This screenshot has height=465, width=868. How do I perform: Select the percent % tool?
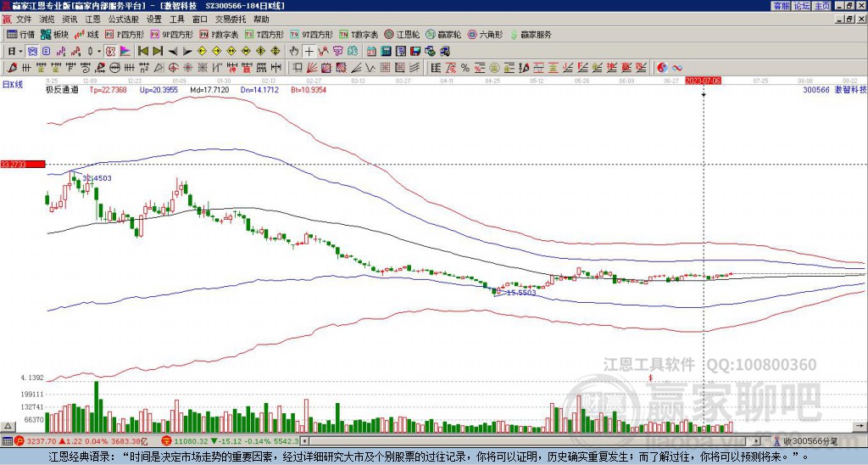pyautogui.click(x=465, y=68)
